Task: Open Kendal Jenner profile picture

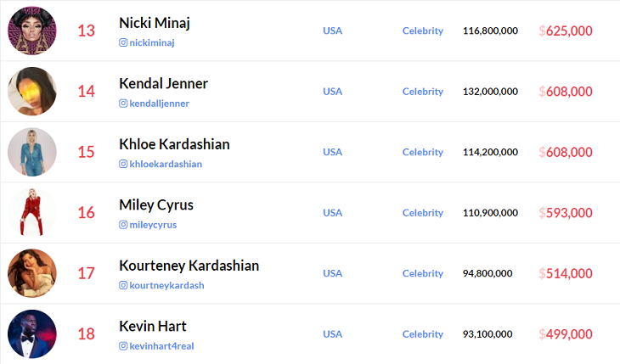Action: tap(32, 91)
